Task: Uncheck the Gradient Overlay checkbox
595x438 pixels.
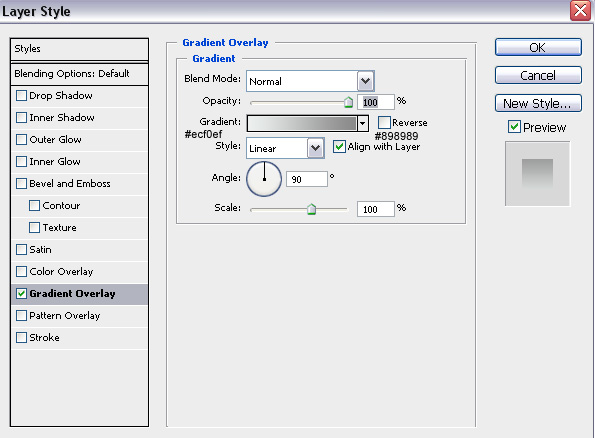Action: point(21,293)
